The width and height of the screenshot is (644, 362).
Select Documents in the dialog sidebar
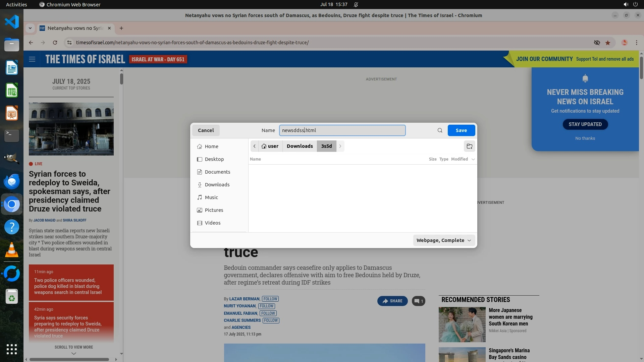coord(217,172)
